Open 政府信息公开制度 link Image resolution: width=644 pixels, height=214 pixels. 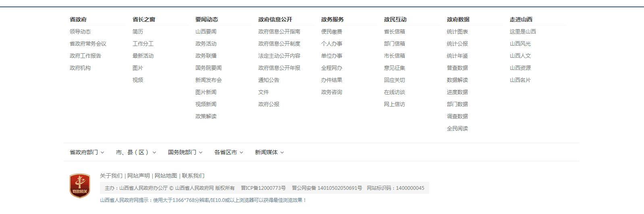[279, 44]
